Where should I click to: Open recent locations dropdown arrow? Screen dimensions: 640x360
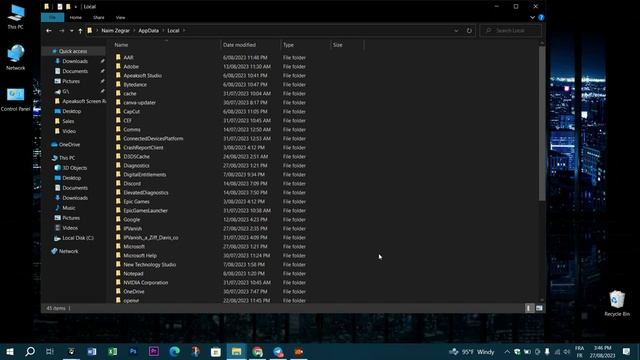(x=71, y=31)
